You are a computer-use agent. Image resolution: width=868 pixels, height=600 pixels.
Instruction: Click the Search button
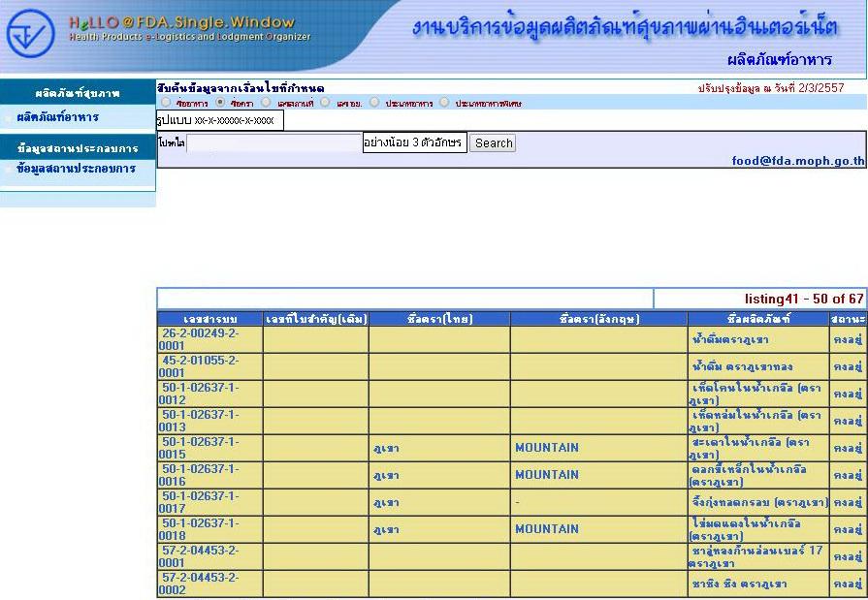click(493, 143)
